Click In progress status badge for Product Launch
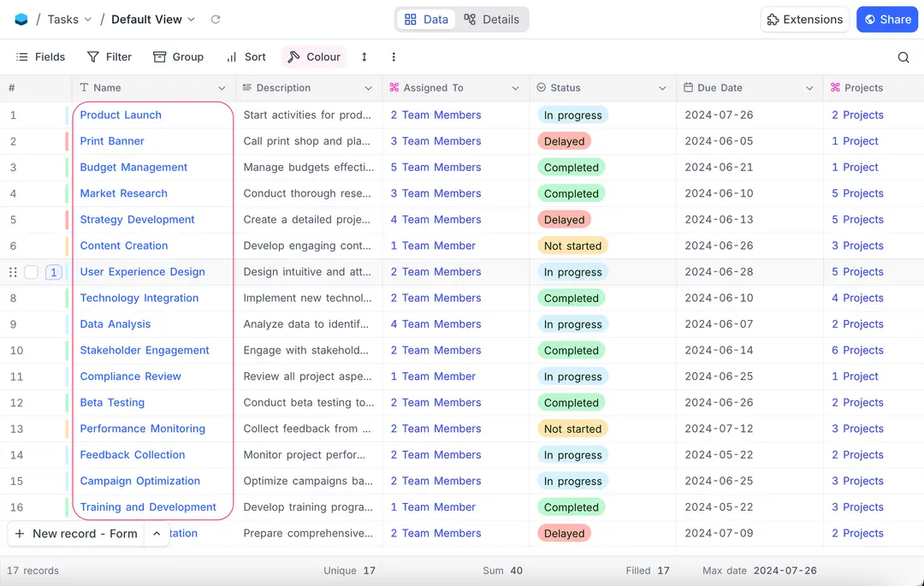924x586 pixels. [x=572, y=115]
